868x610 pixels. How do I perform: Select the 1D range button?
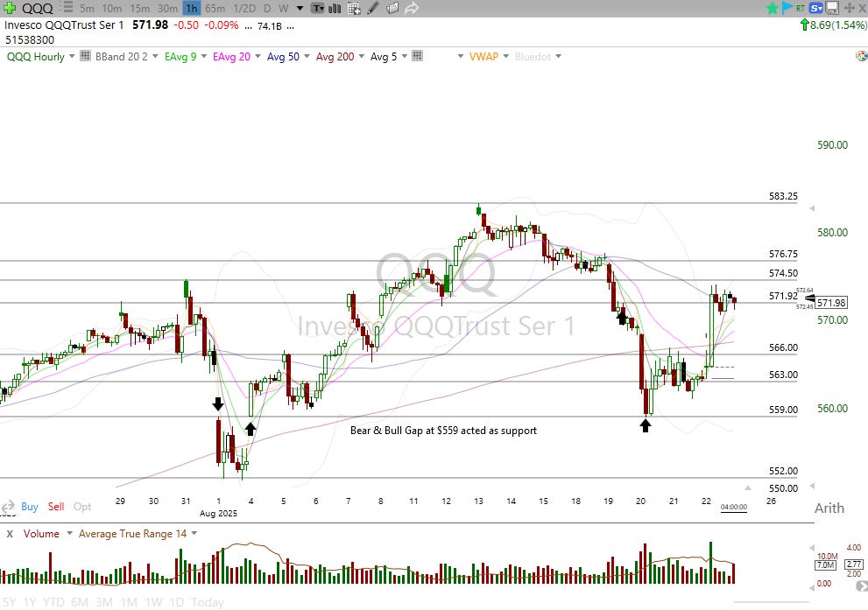(x=177, y=602)
